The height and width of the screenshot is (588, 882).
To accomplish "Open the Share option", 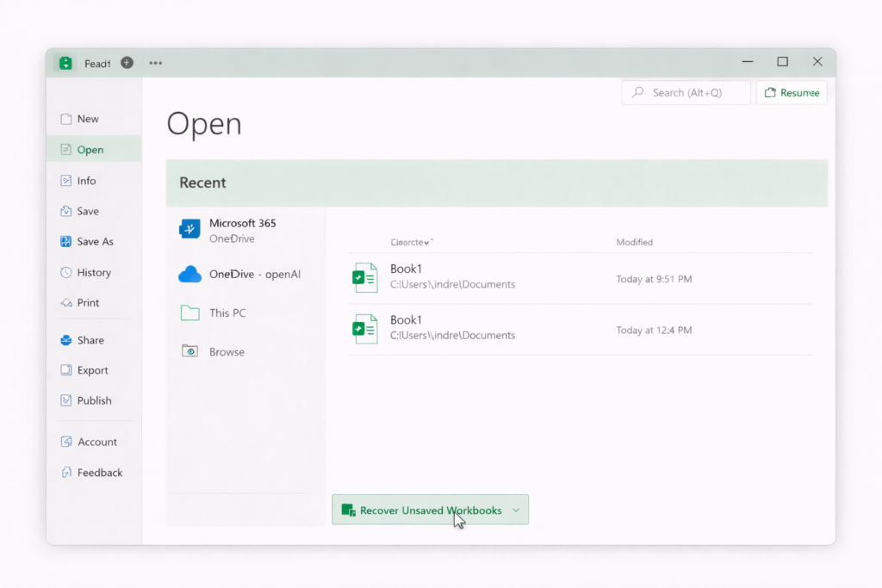I will pyautogui.click(x=94, y=340).
